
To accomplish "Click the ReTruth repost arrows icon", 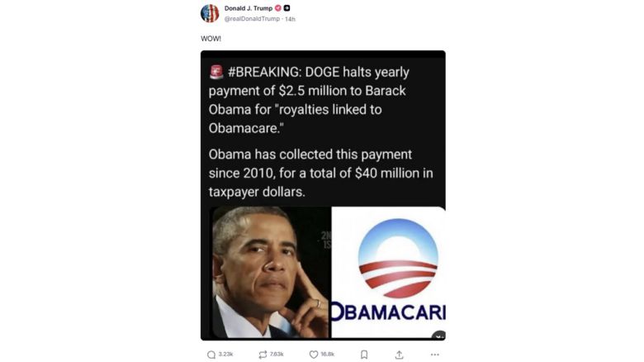I will pos(263,355).
